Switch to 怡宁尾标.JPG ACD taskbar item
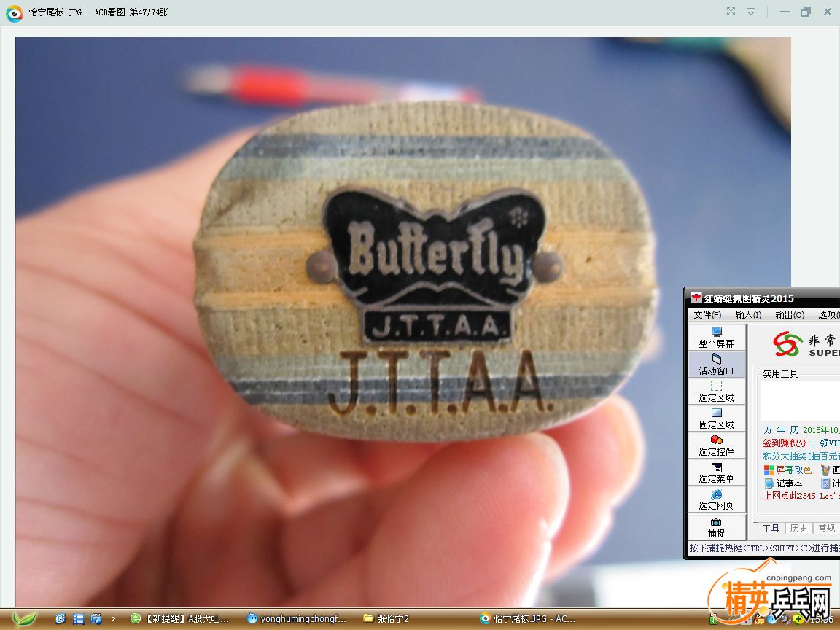Screen dimensions: 840x630 [x=528, y=619]
